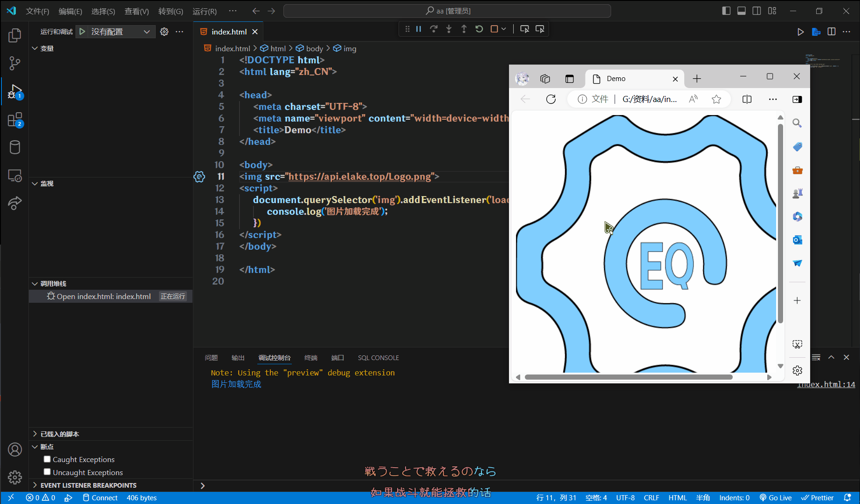The width and height of the screenshot is (860, 504).
Task: Select Open index.html call stack entry
Action: pyautogui.click(x=111, y=296)
